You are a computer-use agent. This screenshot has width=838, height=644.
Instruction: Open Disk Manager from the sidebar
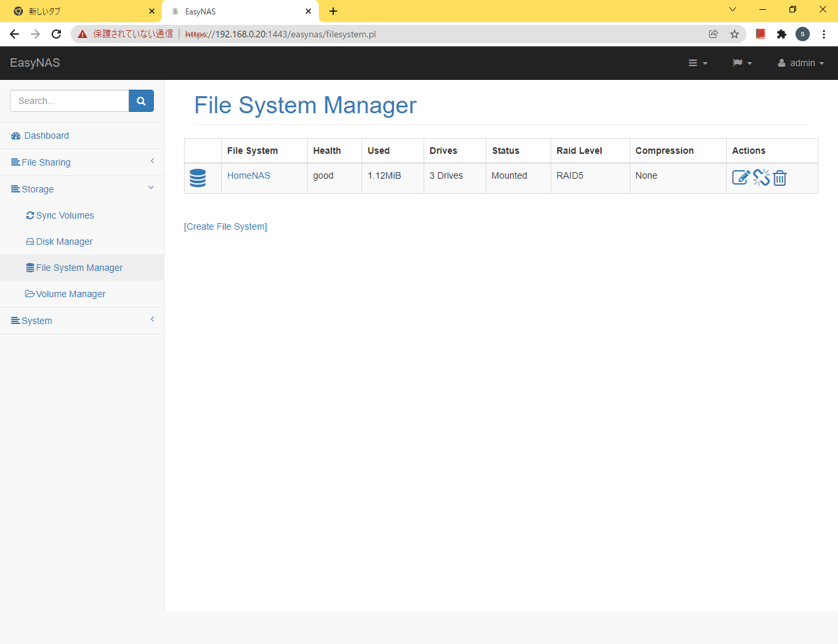(64, 241)
